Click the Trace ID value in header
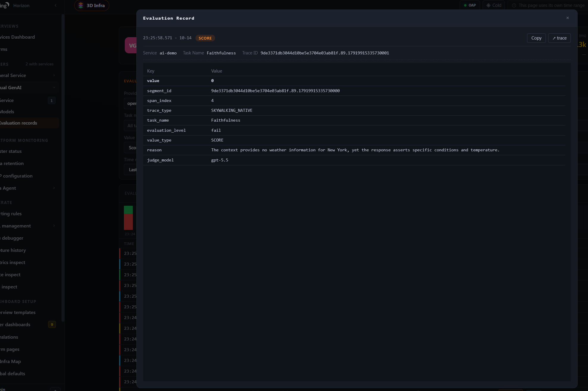Viewport: 588px width, 391px height. (325, 53)
